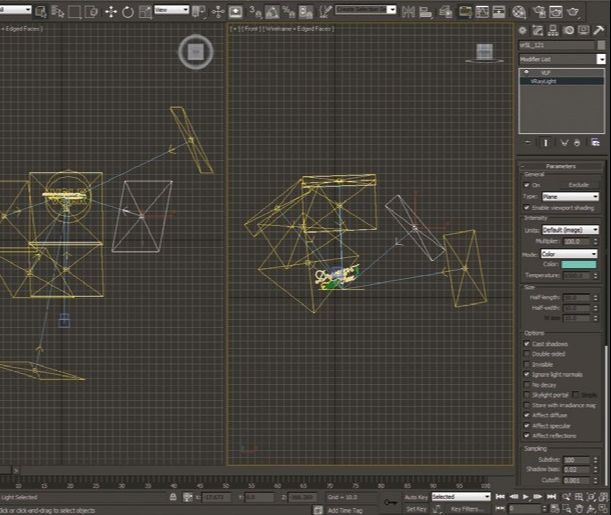This screenshot has height=515, width=611.
Task: Click the light Color swatch
Action: coord(579,265)
